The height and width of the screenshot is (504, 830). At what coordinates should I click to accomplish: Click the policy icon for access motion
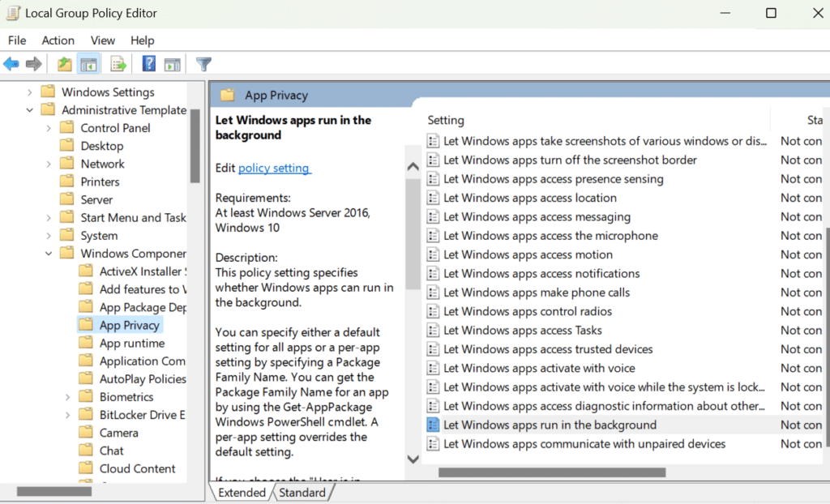coord(433,254)
